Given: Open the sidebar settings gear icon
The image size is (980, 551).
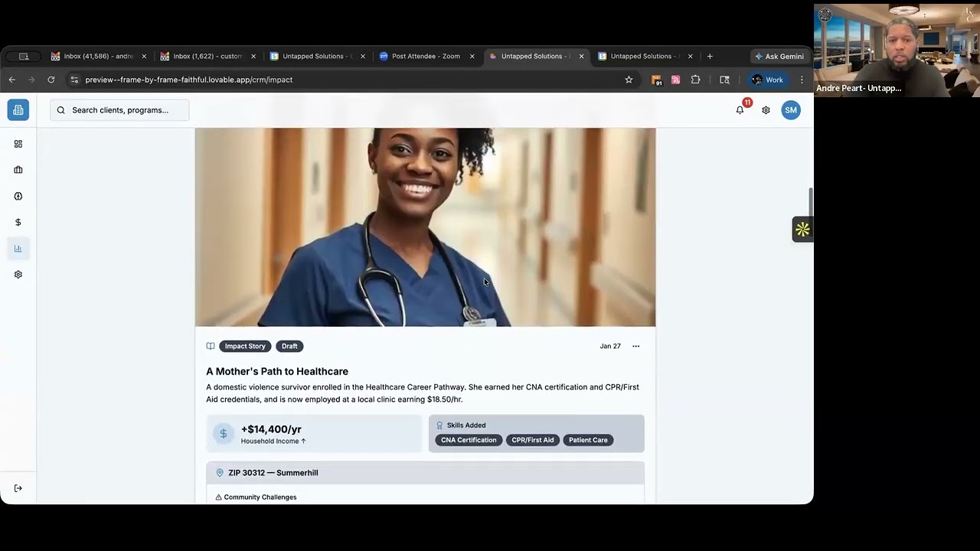Looking at the screenshot, I should coord(18,274).
